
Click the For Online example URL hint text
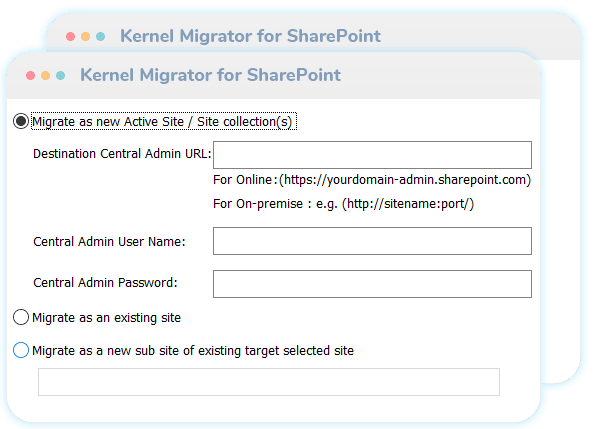pos(372,180)
